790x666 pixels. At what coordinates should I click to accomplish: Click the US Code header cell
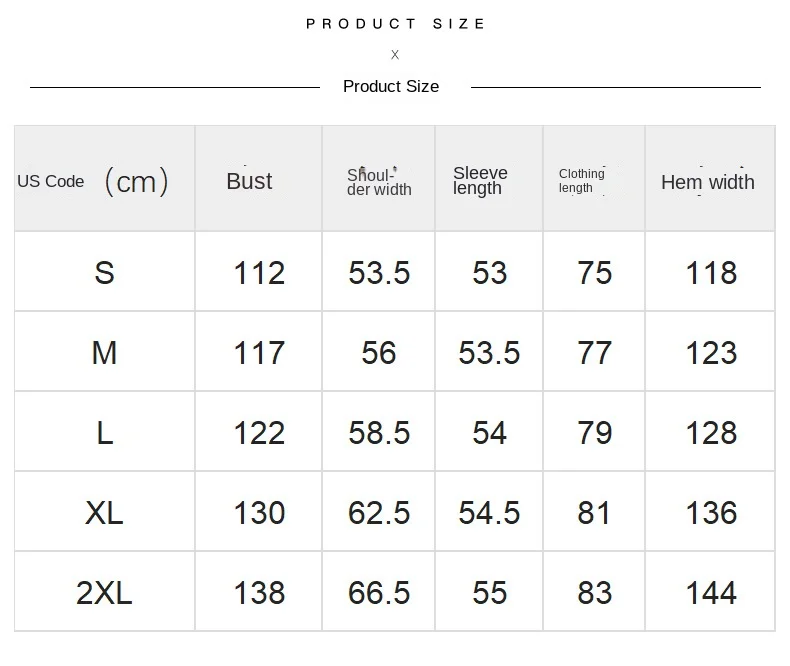pos(92,181)
